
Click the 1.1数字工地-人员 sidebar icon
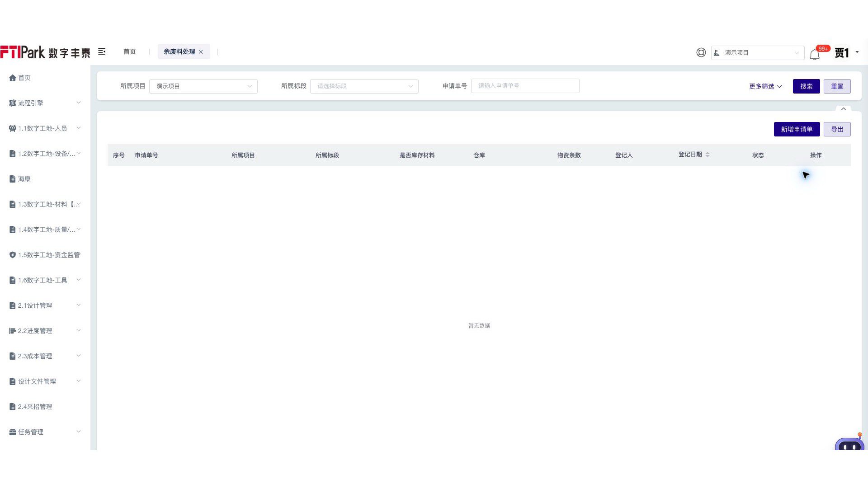click(x=13, y=128)
